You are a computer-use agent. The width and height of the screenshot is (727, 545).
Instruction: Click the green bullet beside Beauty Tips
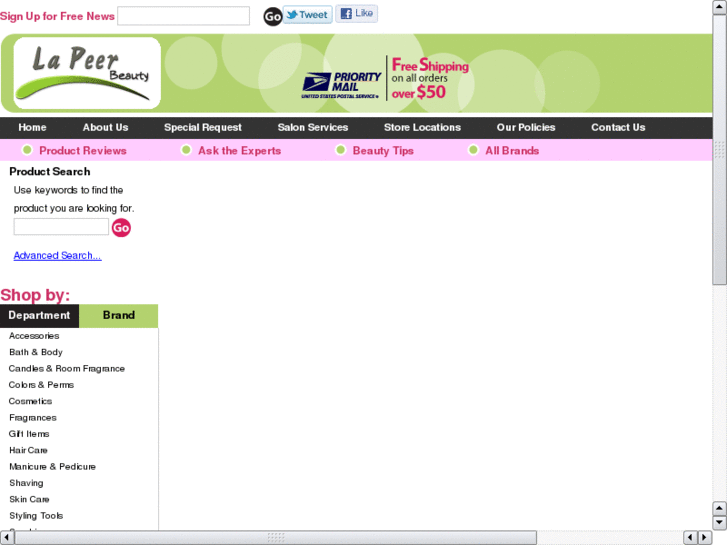pyautogui.click(x=340, y=150)
